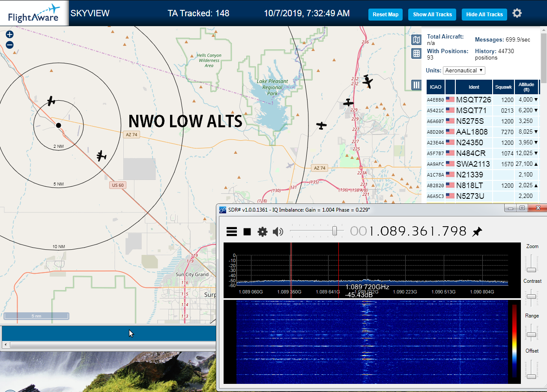
Task: Zoom out on the SkyView map
Action: point(9,45)
